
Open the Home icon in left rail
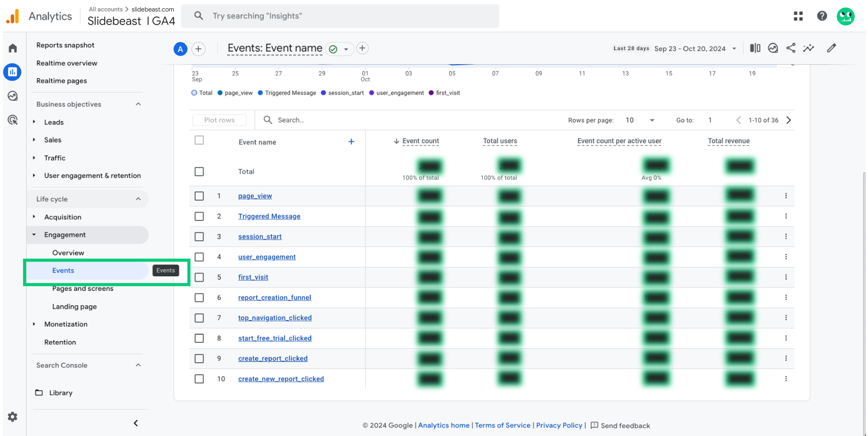pos(13,48)
